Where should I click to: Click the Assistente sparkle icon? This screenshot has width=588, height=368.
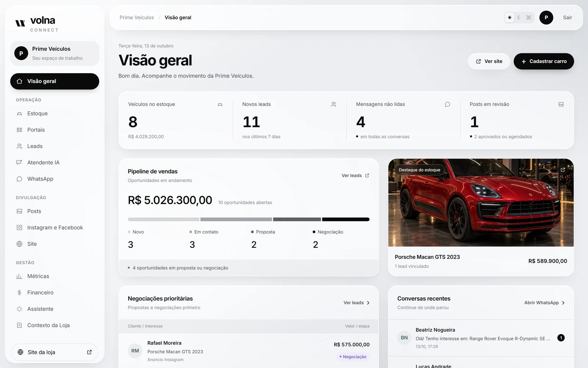(19, 309)
